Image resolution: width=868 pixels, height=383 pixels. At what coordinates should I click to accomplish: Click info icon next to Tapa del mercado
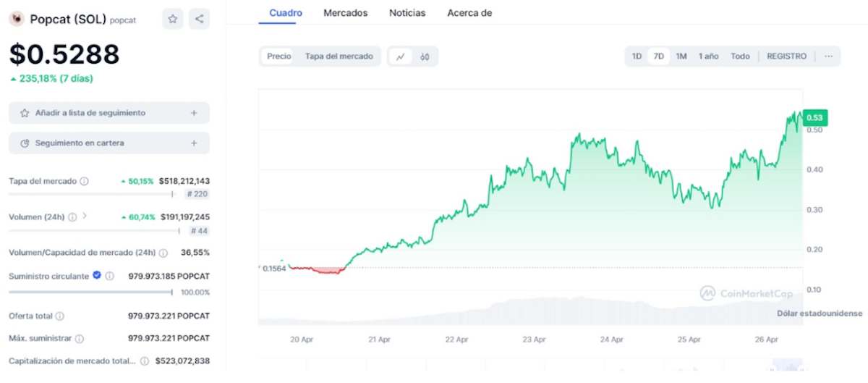(x=85, y=181)
